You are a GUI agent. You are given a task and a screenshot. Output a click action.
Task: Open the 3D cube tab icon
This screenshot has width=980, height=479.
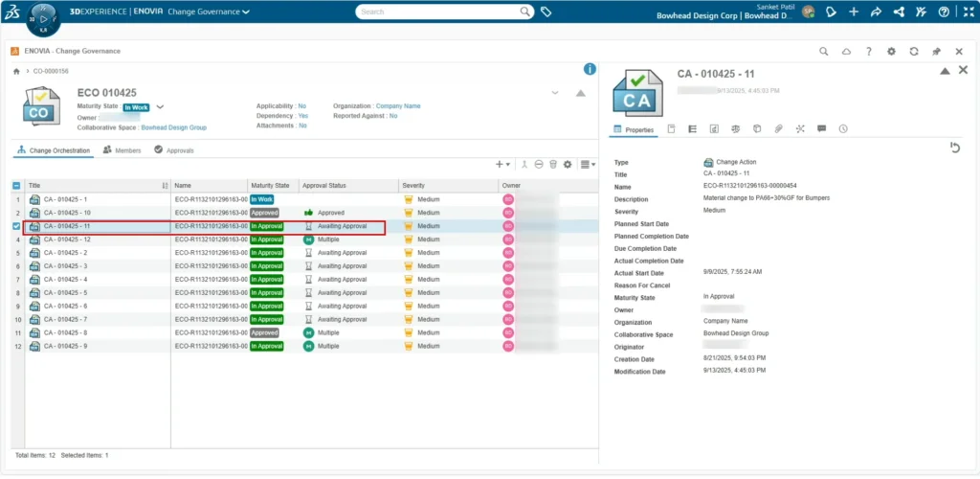pos(757,128)
